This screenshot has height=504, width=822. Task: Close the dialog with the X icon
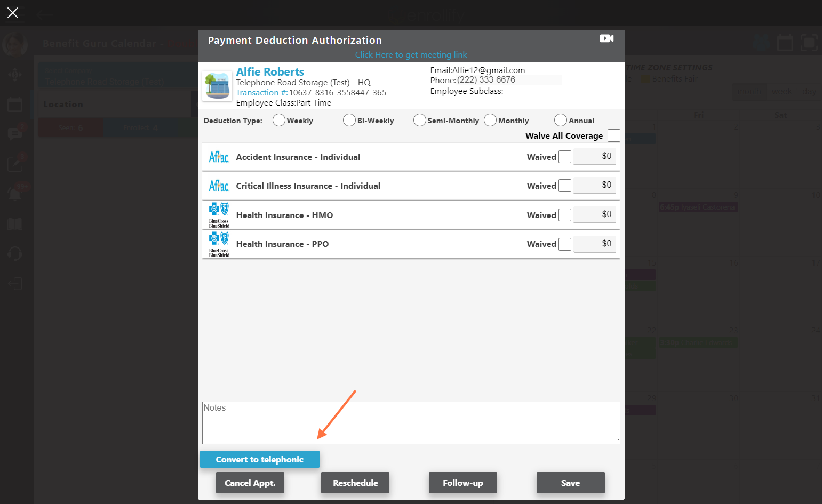point(13,13)
